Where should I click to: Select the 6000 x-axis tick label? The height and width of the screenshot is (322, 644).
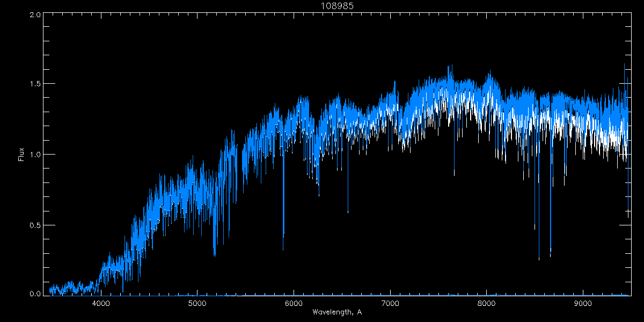[294, 303]
